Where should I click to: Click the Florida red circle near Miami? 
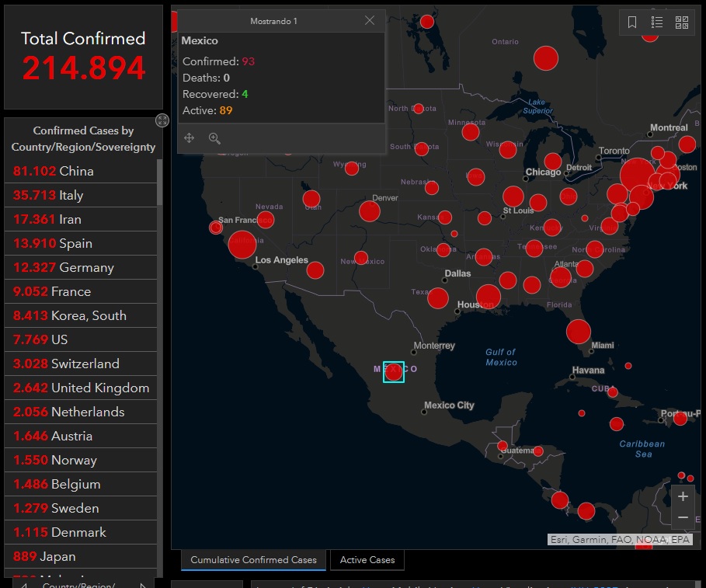click(x=579, y=332)
